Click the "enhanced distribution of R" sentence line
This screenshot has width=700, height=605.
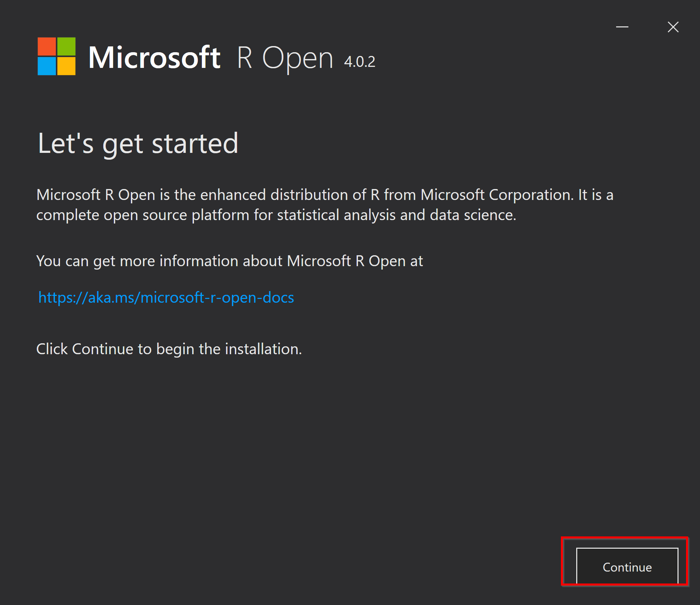pos(325,195)
